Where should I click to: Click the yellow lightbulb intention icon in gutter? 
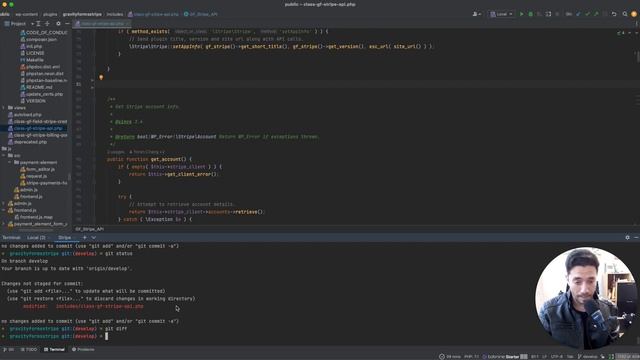pyautogui.click(x=101, y=77)
